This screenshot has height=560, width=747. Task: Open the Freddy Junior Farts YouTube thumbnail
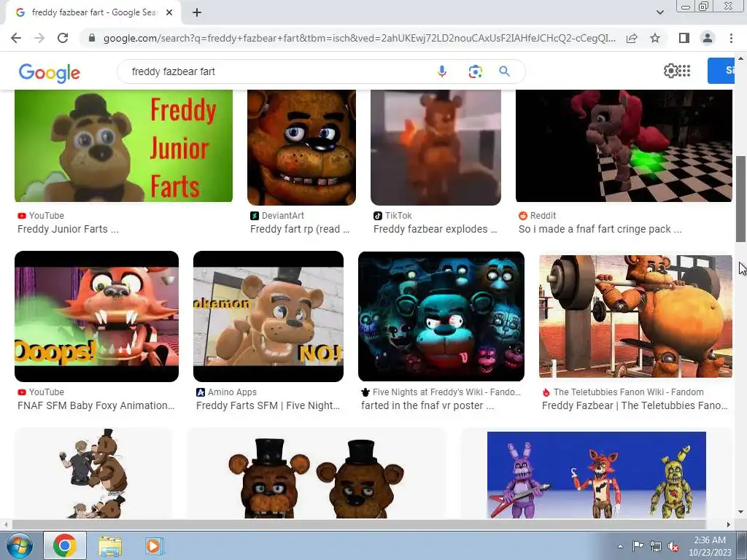click(123, 146)
